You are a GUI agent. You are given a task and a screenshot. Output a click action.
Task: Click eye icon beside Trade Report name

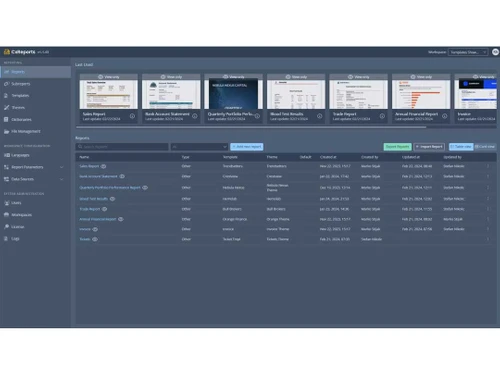pyautogui.click(x=104, y=209)
